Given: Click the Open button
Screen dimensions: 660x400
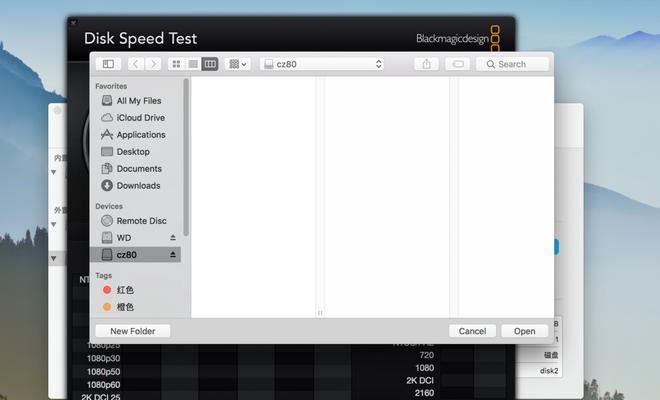Looking at the screenshot, I should (x=524, y=331).
